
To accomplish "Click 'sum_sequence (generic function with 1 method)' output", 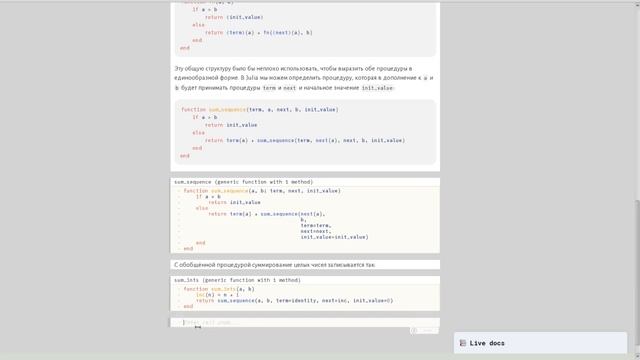I will click(243, 182).
